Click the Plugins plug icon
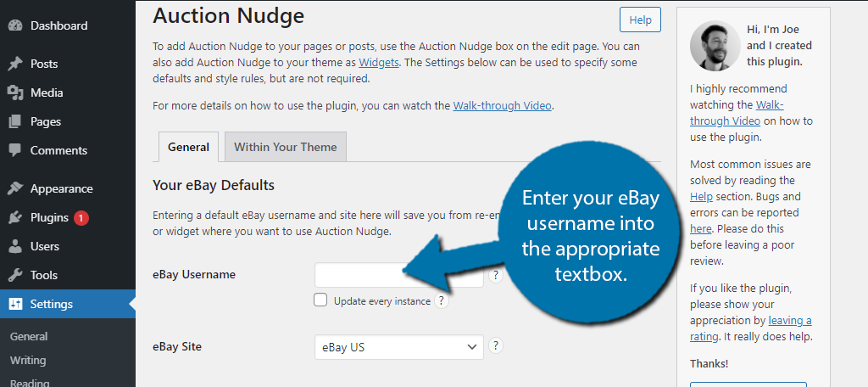 (15, 217)
